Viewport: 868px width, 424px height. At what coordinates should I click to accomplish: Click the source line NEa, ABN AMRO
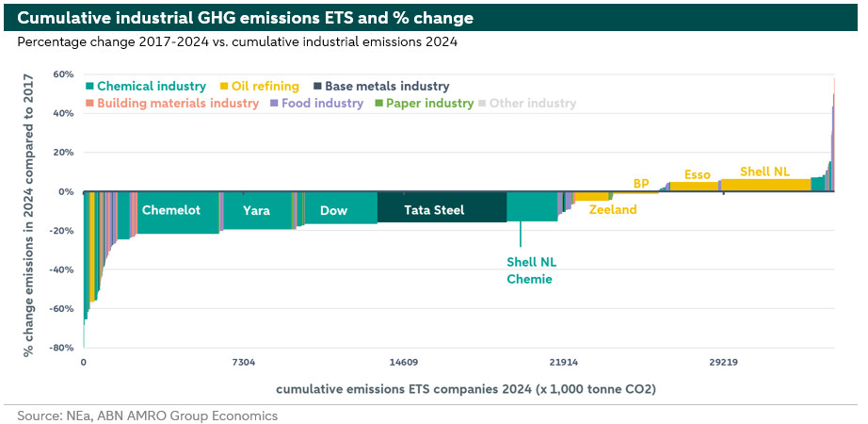pos(147,416)
